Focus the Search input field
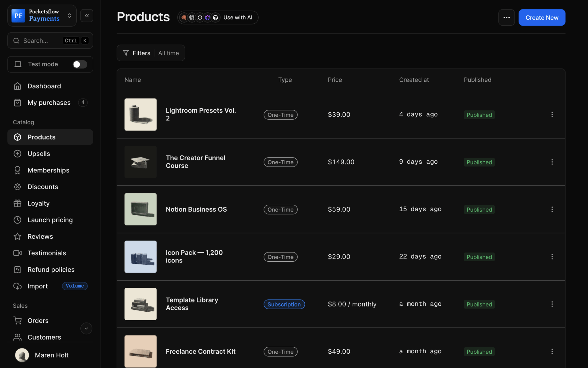The width and height of the screenshot is (588, 368). (x=50, y=41)
